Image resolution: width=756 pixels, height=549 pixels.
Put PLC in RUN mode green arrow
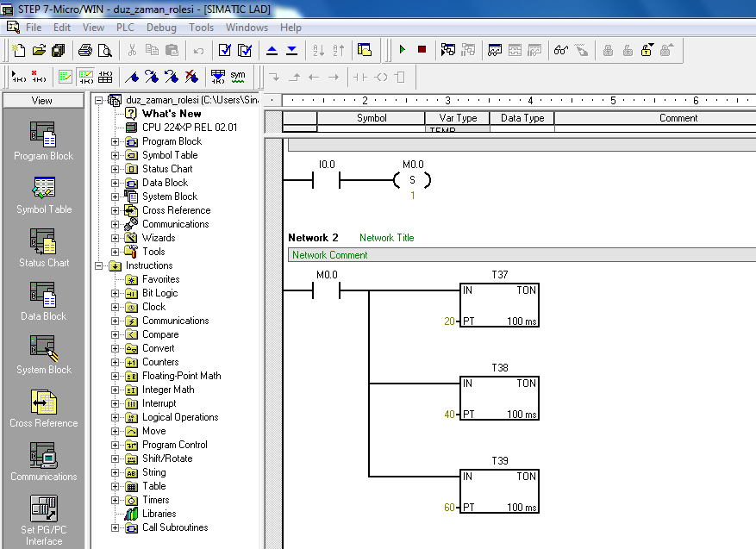click(x=403, y=50)
